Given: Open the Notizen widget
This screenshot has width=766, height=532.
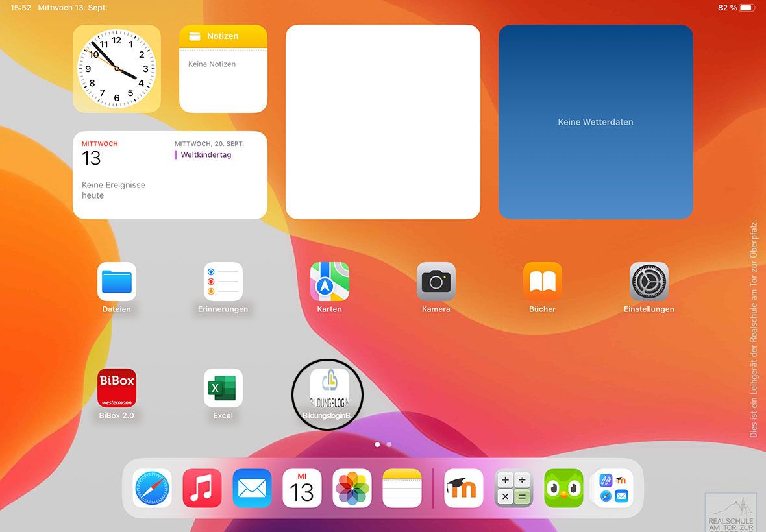Looking at the screenshot, I should [223, 69].
